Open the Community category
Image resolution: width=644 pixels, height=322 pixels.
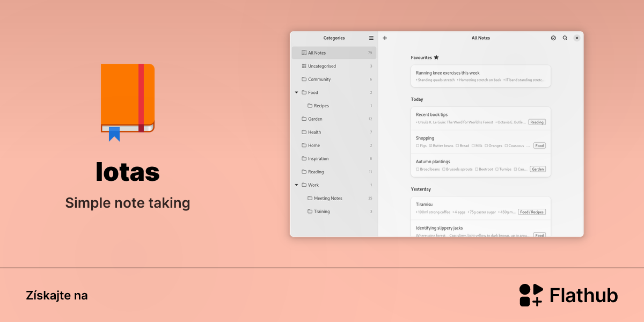(334, 79)
